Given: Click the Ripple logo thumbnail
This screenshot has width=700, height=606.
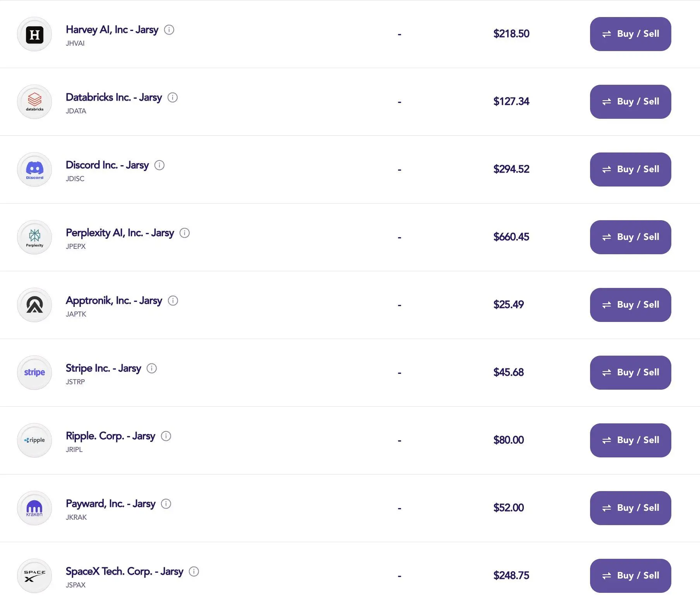Looking at the screenshot, I should pyautogui.click(x=34, y=440).
